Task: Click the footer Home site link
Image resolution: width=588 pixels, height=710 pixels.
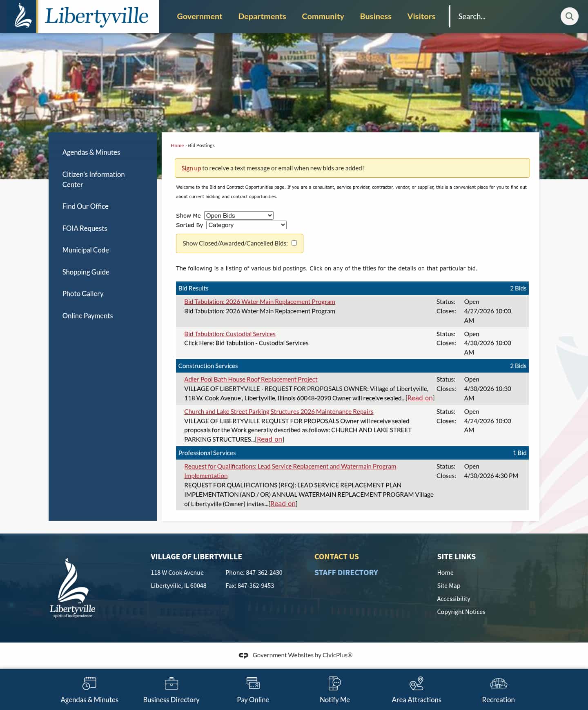Action: pyautogui.click(x=445, y=573)
